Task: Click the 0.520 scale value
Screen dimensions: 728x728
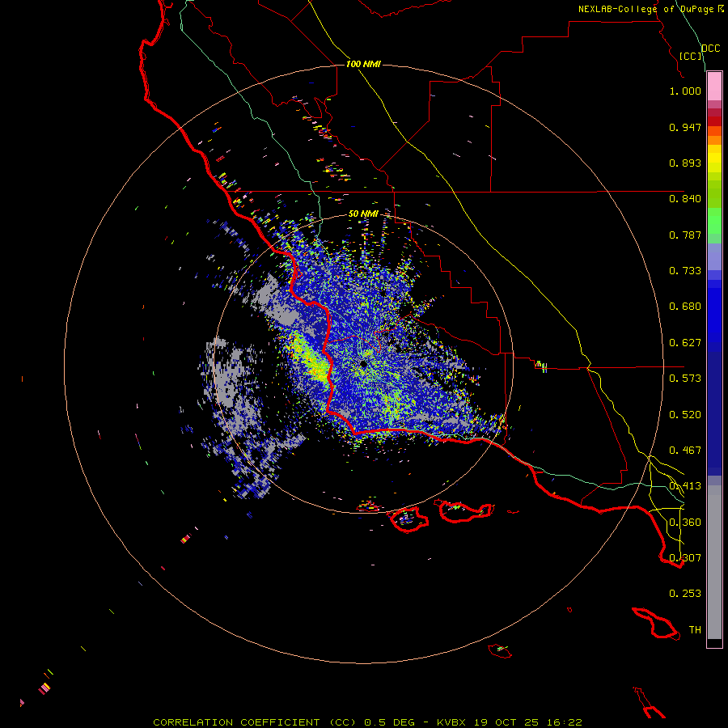Action: tap(685, 415)
